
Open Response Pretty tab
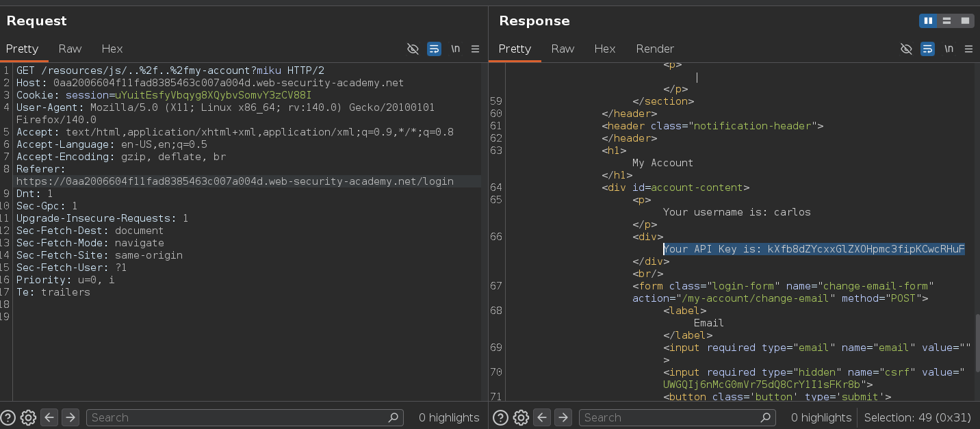[515, 49]
